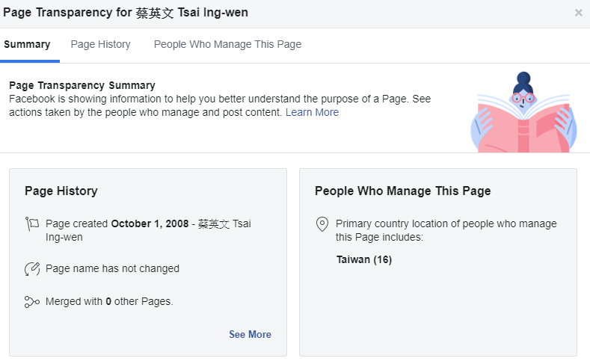This screenshot has width=590, height=364.
Task: Click Primary country location description text
Action: point(446,230)
